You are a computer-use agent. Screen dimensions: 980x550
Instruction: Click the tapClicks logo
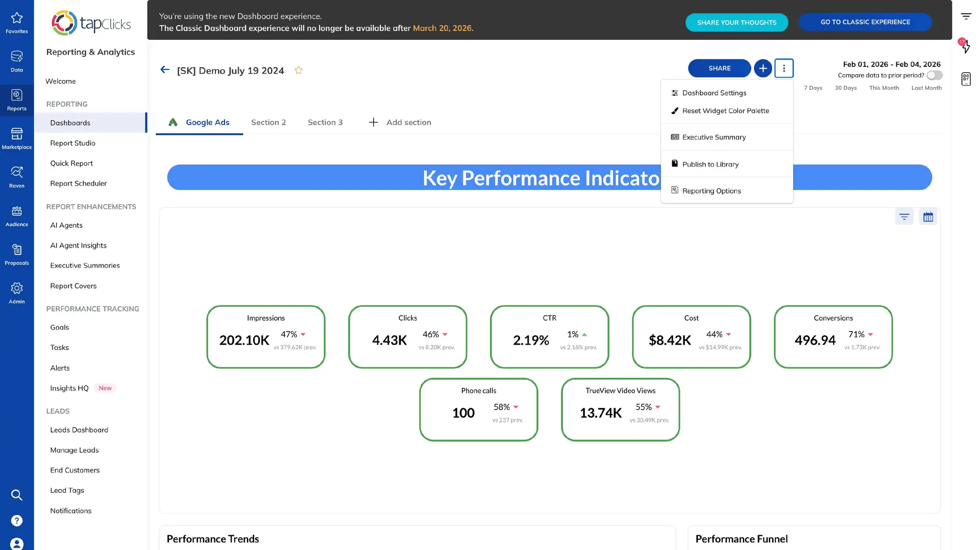(91, 23)
